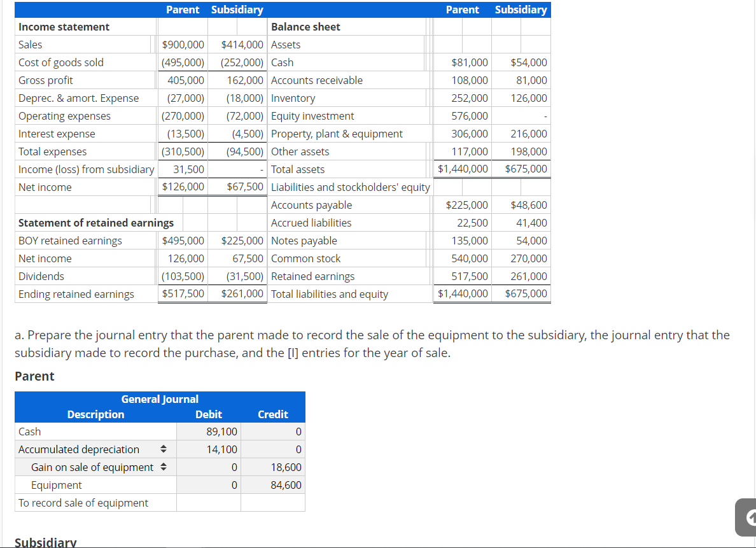Click 'Liabilities and stockholders' equity' label

coord(351,187)
